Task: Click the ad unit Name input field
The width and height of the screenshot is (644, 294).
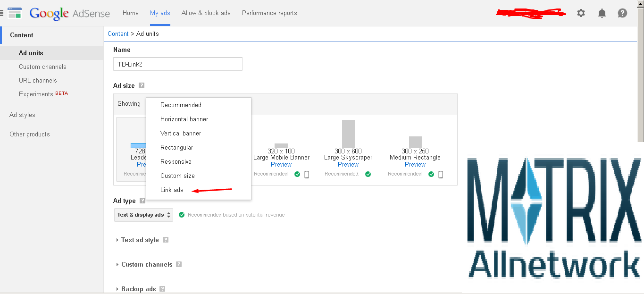Action: pyautogui.click(x=178, y=64)
